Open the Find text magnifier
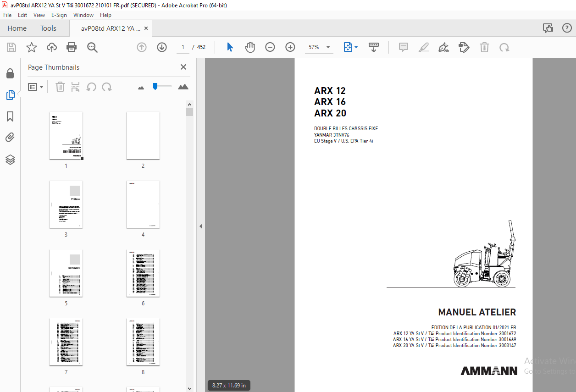576x392 pixels. pyautogui.click(x=92, y=47)
